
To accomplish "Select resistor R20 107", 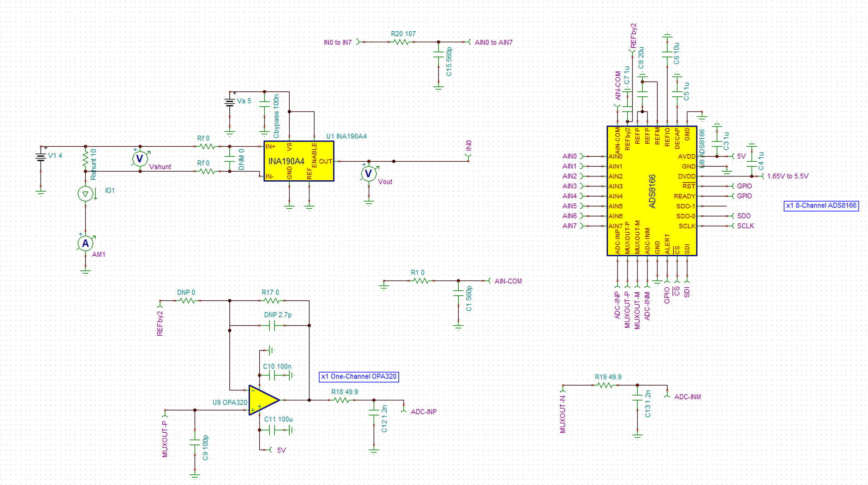I will pos(401,42).
